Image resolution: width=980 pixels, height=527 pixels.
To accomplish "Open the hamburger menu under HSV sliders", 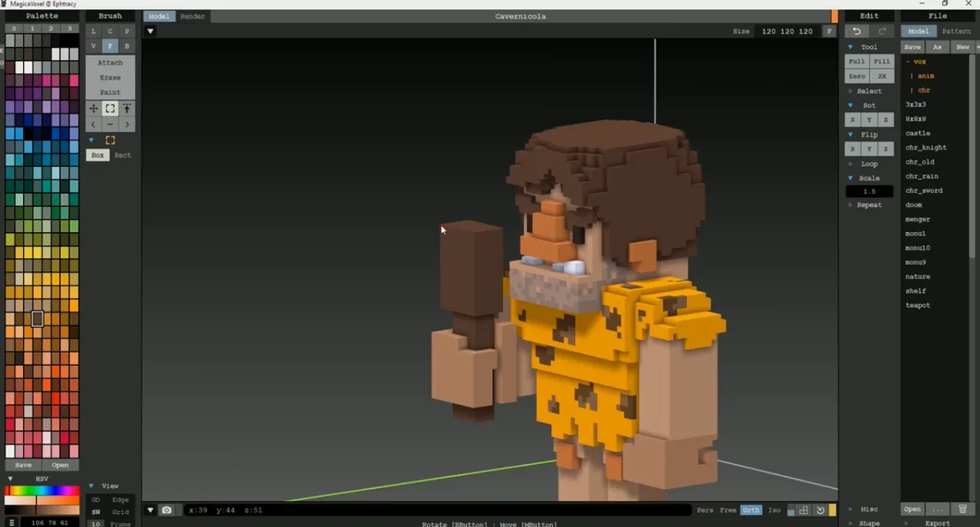I will (x=11, y=522).
